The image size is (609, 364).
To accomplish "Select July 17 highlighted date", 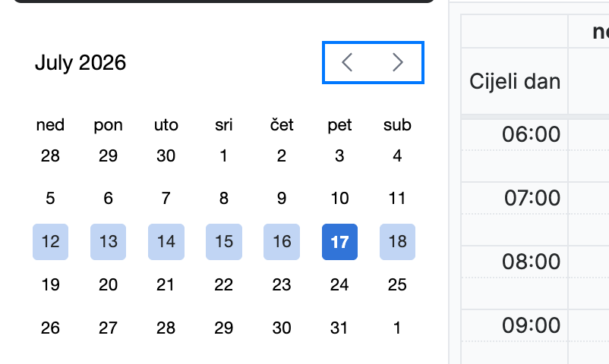I will tap(339, 242).
